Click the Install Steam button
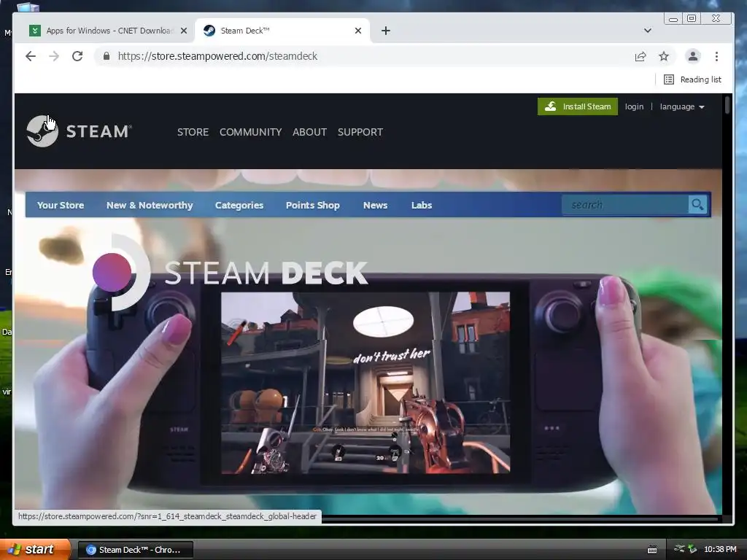 point(578,106)
